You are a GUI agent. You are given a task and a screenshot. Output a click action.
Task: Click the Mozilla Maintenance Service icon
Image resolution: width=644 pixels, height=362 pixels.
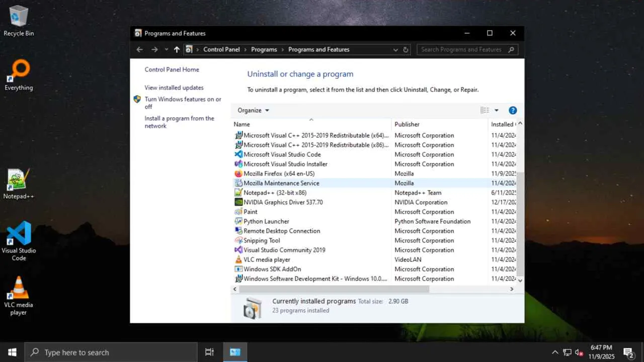coord(238,183)
